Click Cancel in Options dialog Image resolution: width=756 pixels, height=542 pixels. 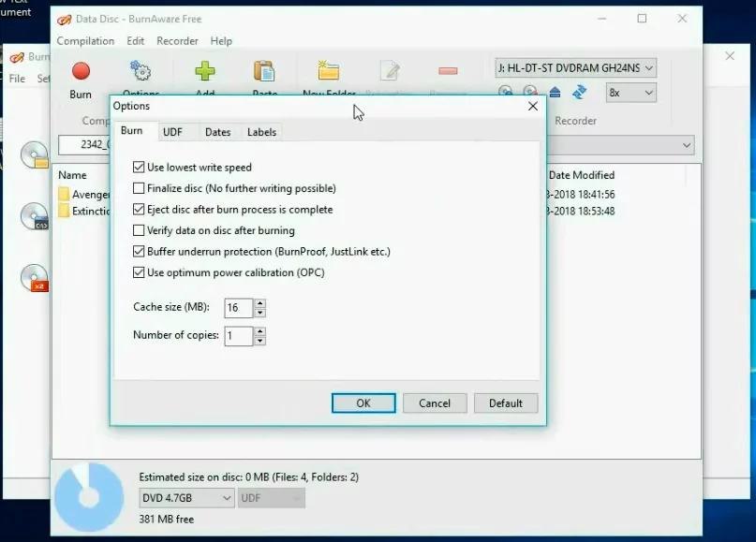pyautogui.click(x=435, y=403)
